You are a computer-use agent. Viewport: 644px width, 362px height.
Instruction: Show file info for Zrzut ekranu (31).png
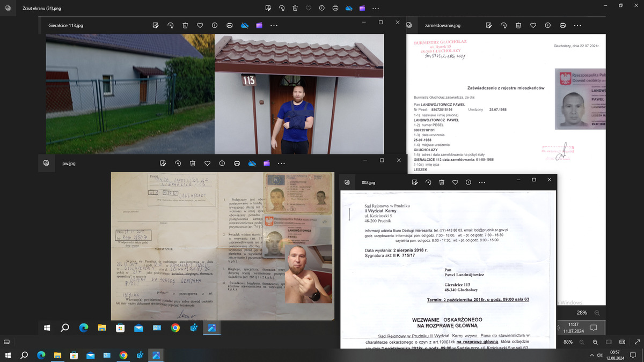tap(322, 8)
